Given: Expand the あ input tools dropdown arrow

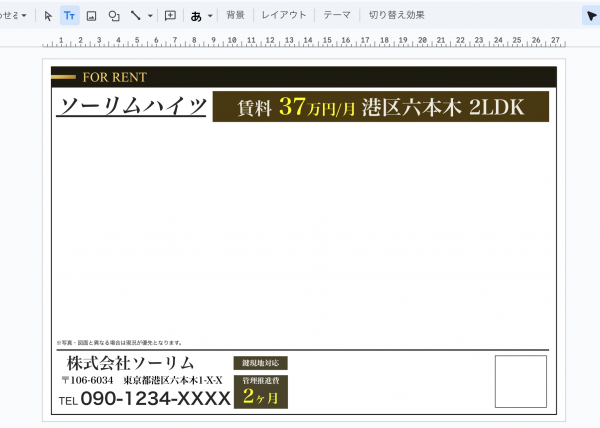Looking at the screenshot, I should [210, 16].
